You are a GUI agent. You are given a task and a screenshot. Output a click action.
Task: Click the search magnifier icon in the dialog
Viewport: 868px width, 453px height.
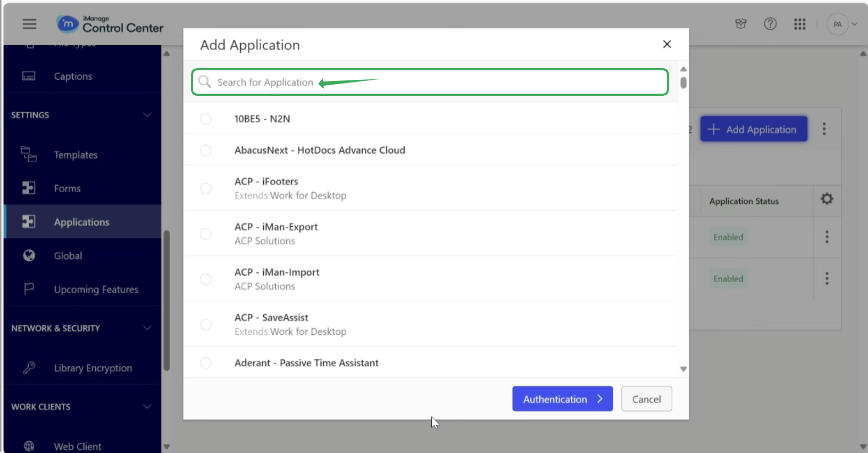pyautogui.click(x=205, y=82)
